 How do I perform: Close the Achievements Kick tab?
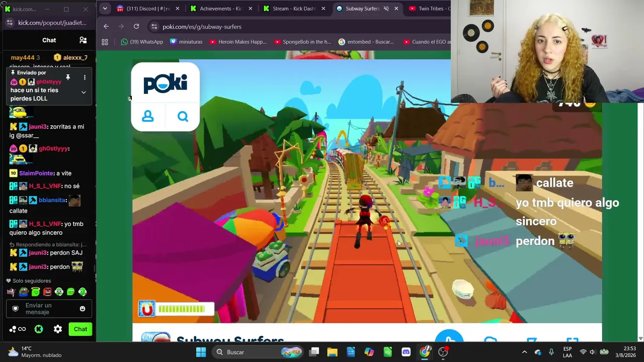coord(251,9)
